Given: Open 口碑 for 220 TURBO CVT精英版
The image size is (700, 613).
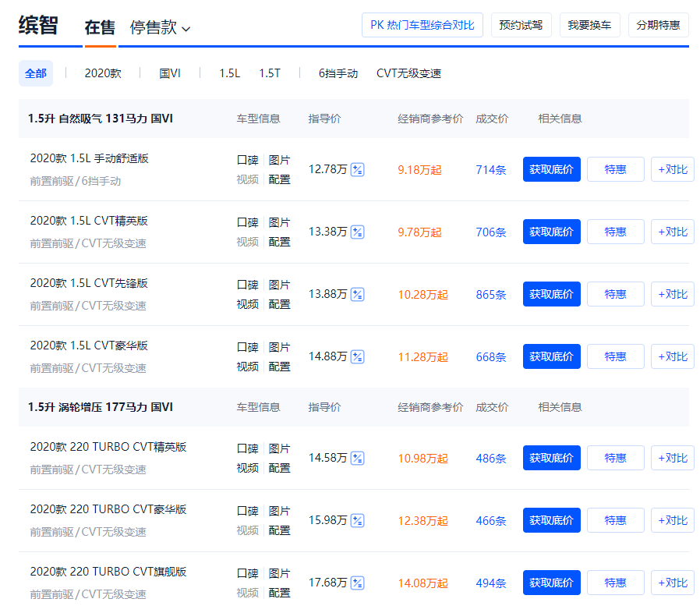Looking at the screenshot, I should (247, 448).
